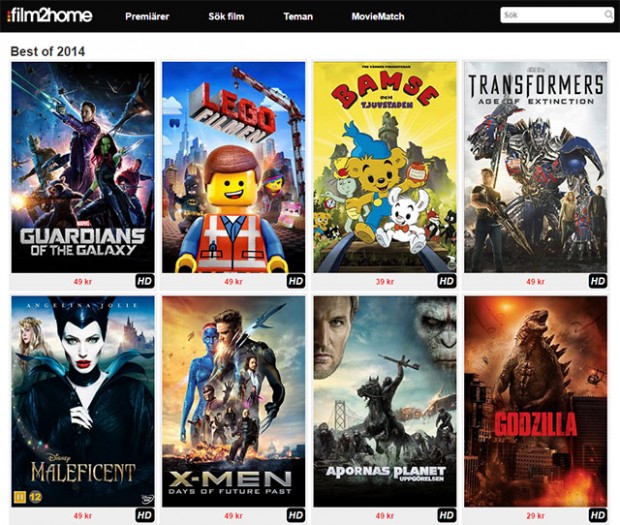Click HD badge under X-Men

[x=296, y=515]
